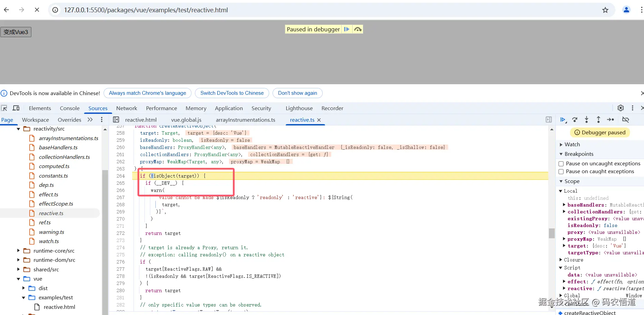Open the Performance panel

coord(162,108)
